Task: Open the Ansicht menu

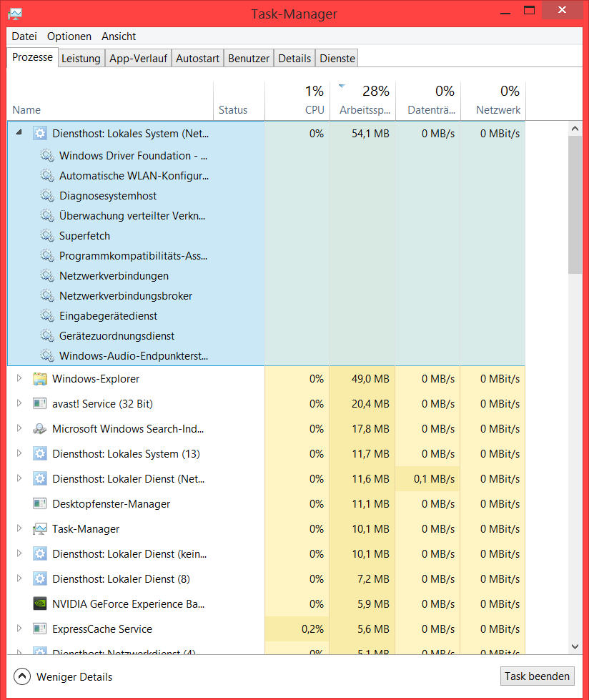Action: click(x=119, y=36)
